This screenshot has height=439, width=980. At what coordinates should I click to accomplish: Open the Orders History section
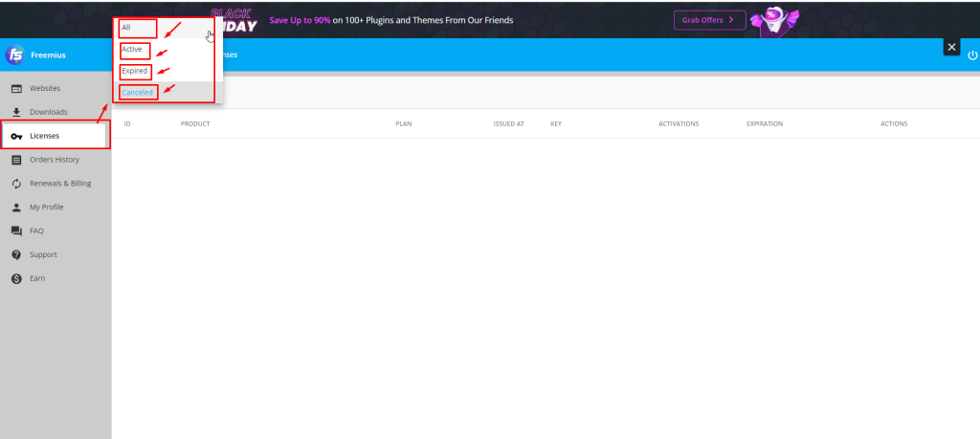(x=56, y=160)
